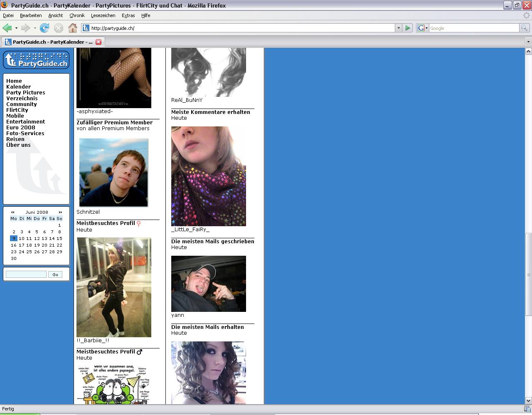Click the Stop loading icon
The height and width of the screenshot is (415, 532).
pos(59,28)
